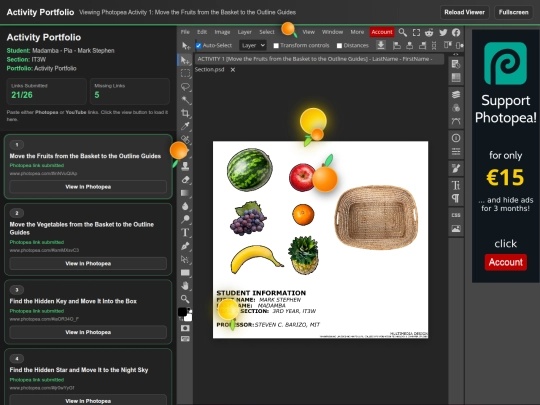Select the Type tool

pyautogui.click(x=185, y=232)
